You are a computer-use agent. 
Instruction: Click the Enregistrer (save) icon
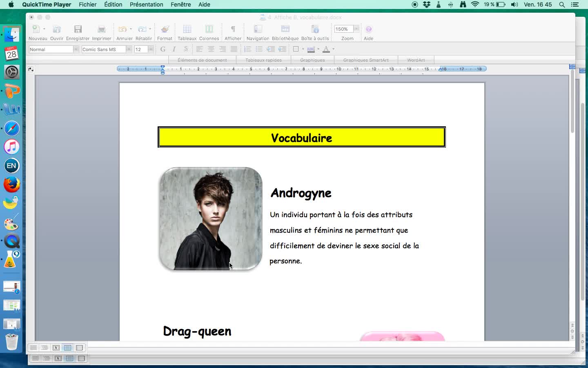click(78, 29)
